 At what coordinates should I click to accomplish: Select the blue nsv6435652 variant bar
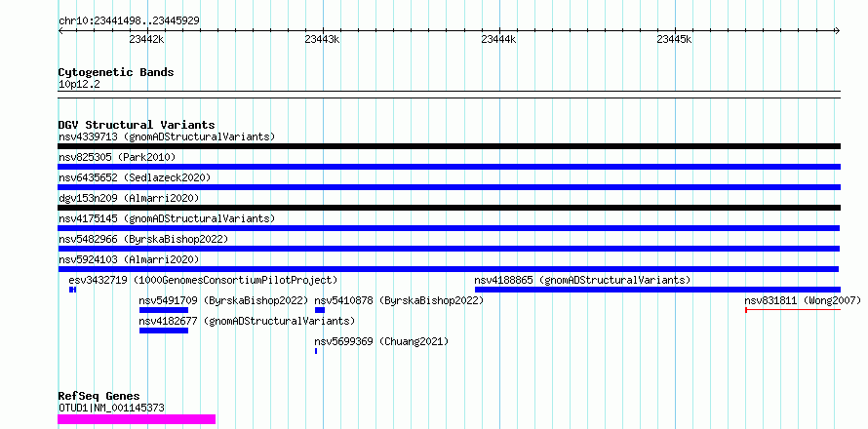(449, 187)
